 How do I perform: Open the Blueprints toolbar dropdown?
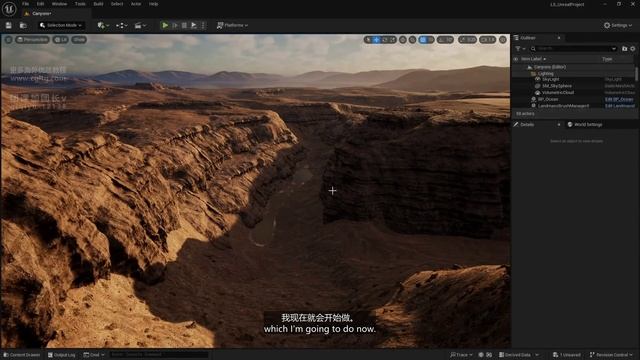pyautogui.click(x=122, y=25)
